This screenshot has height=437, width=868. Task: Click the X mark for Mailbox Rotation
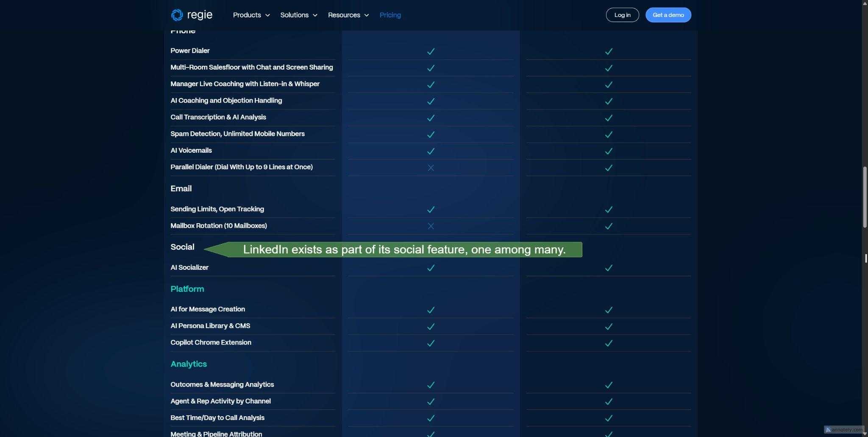[431, 226]
